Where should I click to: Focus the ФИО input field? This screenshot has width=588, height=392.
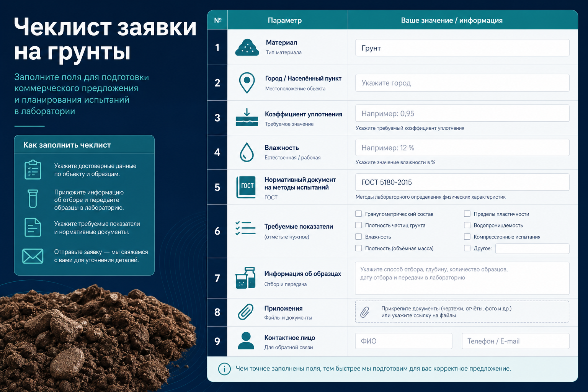[403, 341]
